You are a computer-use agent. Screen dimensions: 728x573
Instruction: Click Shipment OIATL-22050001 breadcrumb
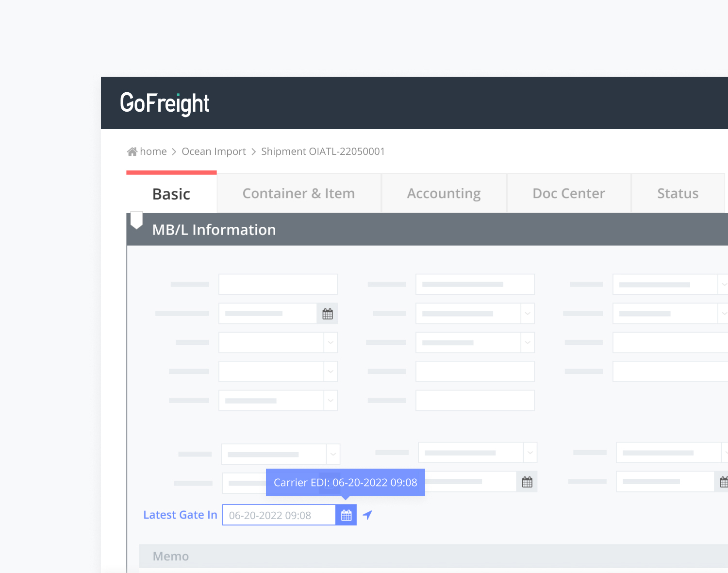pos(323,152)
